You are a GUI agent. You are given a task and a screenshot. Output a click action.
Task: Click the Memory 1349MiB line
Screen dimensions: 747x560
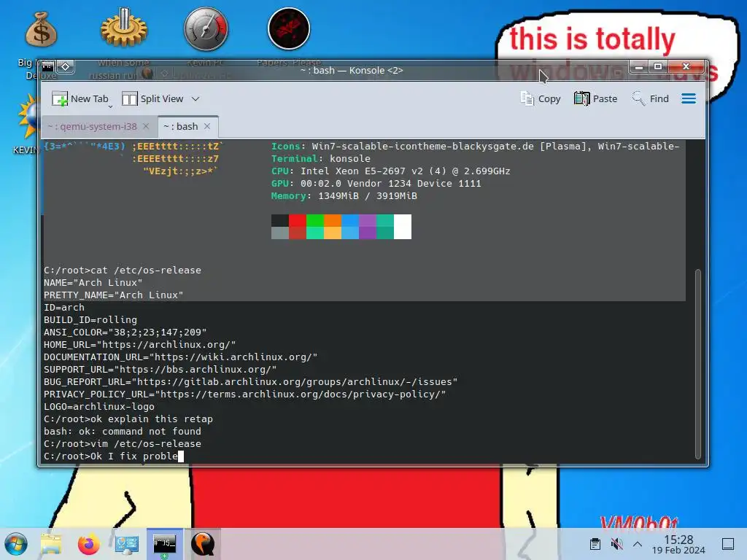344,195
